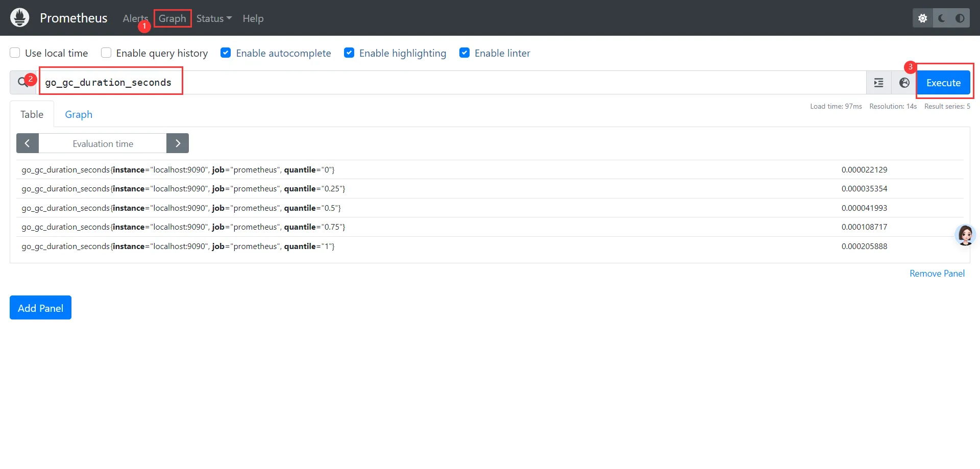The image size is (980, 469).
Task: Click the Add Panel button
Action: coord(40,308)
